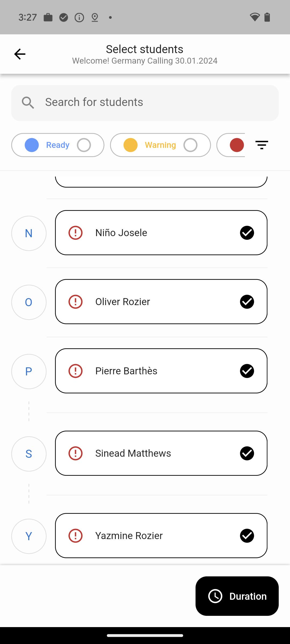Enable the Ready filter radio circle
This screenshot has height=644, width=290.
tap(84, 145)
